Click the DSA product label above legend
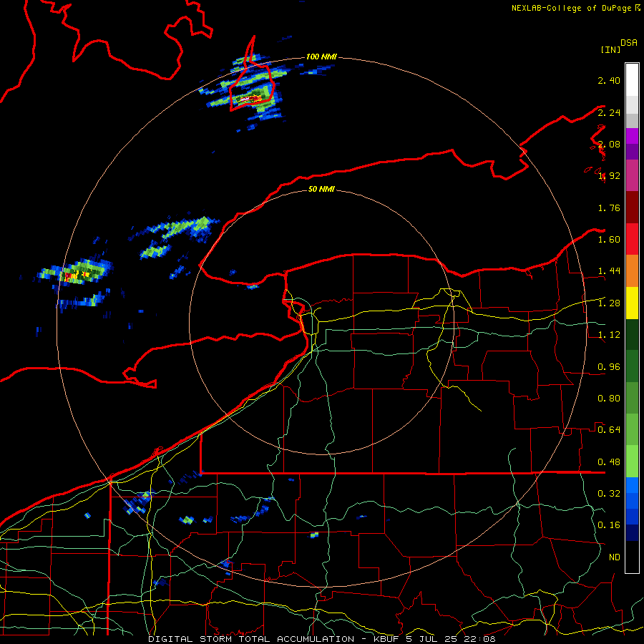 click(x=629, y=43)
